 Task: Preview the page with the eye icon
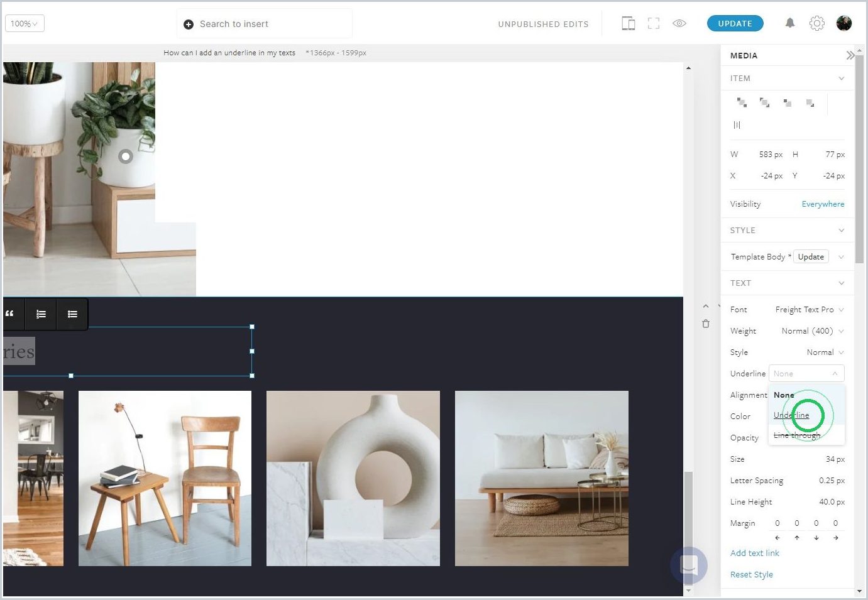point(679,24)
